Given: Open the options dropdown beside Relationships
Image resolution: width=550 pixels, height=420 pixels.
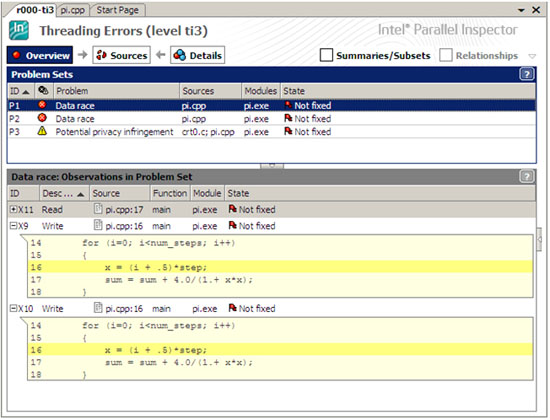Looking at the screenshot, I should tap(532, 56).
